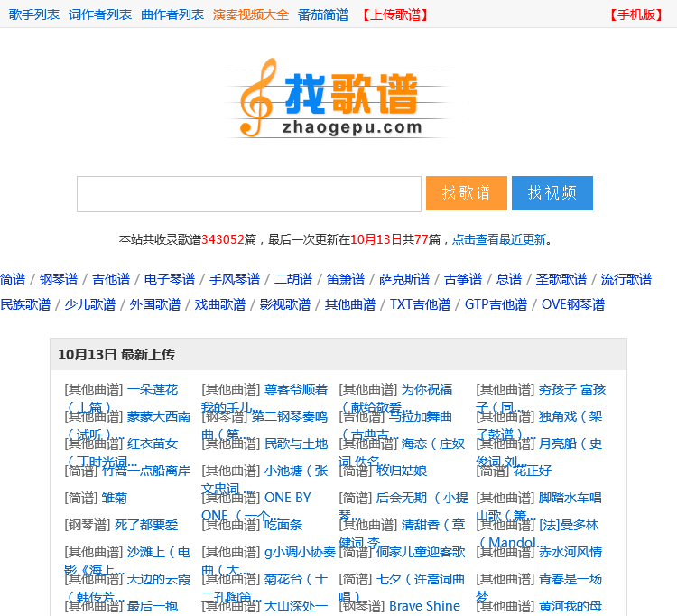677x616 pixels.
Task: Open the 民族歌谱 category
Action: tap(25, 304)
